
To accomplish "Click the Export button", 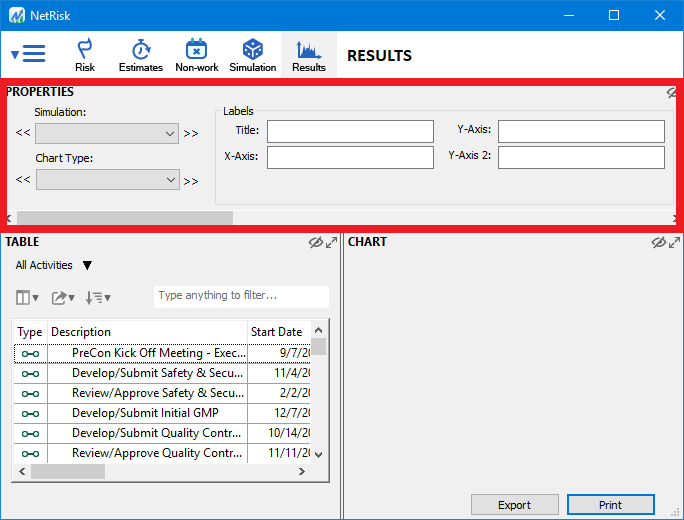I will pos(514,505).
